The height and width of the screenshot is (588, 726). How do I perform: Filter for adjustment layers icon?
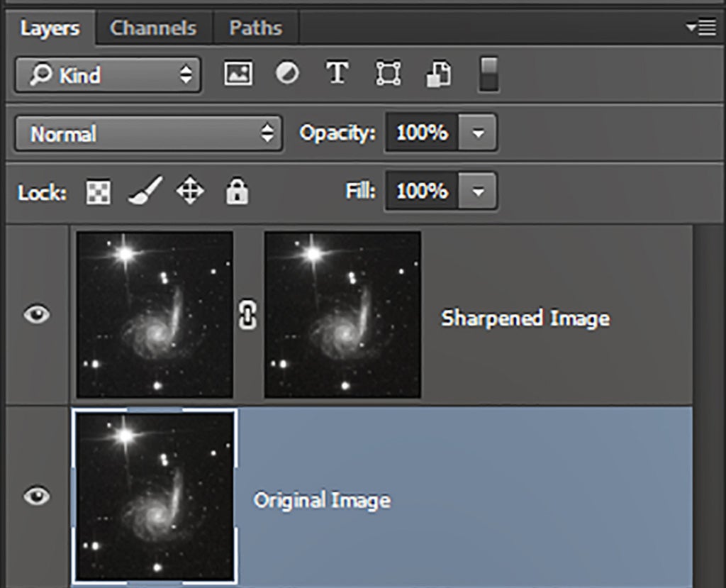[287, 73]
